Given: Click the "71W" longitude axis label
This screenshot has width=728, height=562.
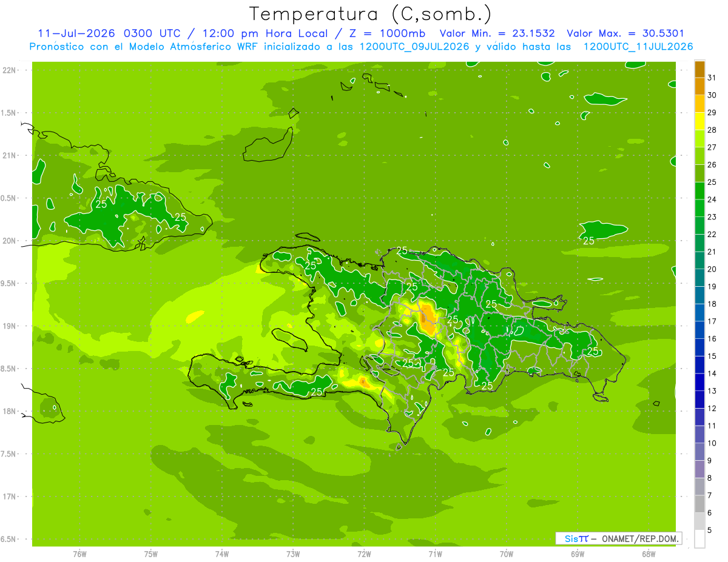Looking at the screenshot, I should tap(435, 554).
